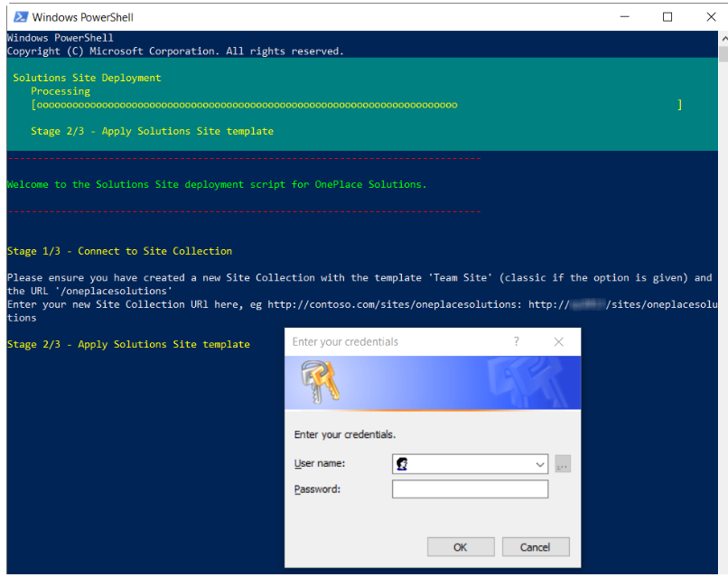Screen dimensions: 728x577
Task: Close the Enter your credentials dialog
Action: (x=558, y=341)
